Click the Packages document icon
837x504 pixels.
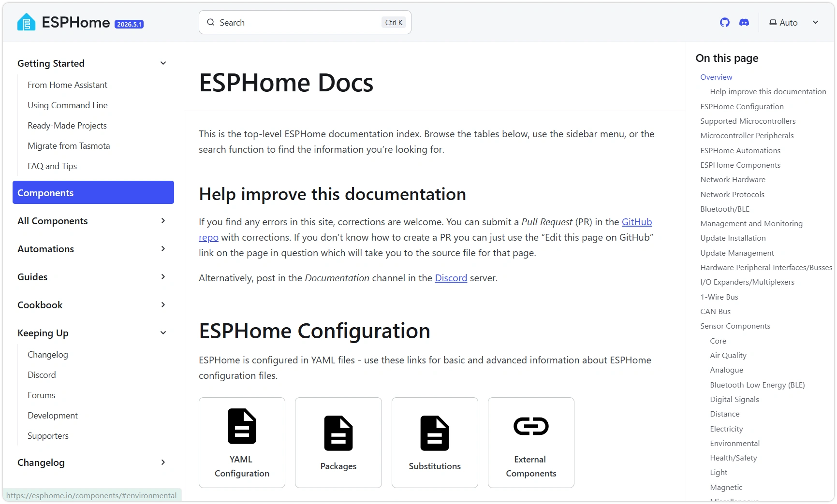[338, 433]
